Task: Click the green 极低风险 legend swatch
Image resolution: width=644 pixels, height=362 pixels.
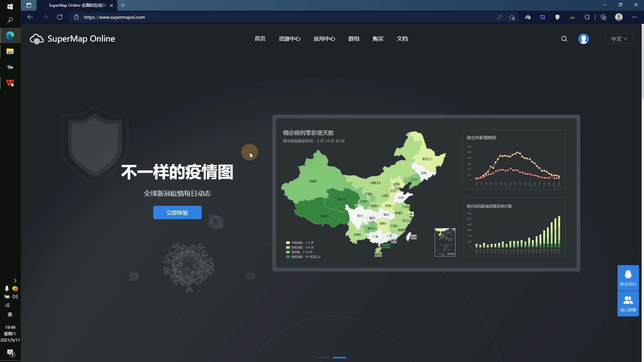Action: pyautogui.click(x=288, y=257)
